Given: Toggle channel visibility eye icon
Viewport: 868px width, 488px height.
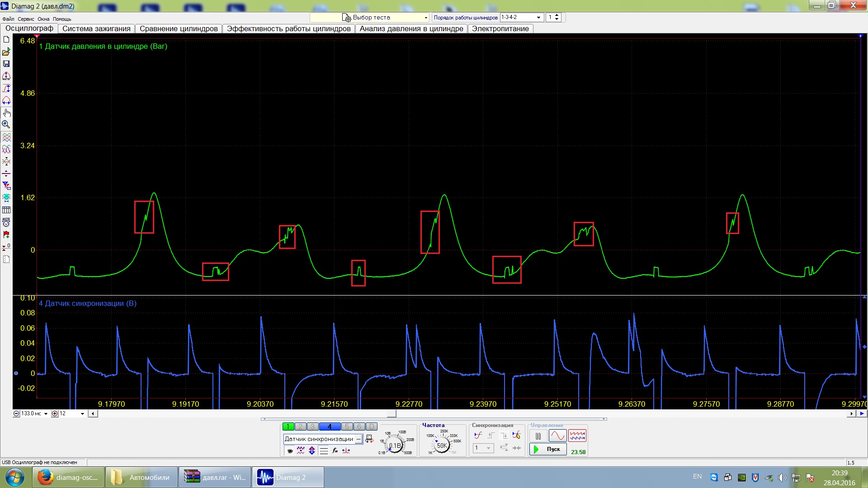Looking at the screenshot, I should (290, 450).
